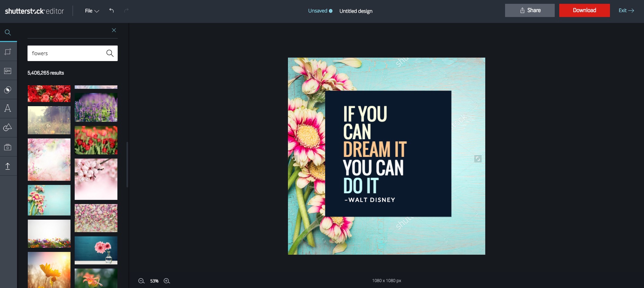Select the red roses thumbnail
Viewport: 644px width, 288px height.
click(x=49, y=94)
